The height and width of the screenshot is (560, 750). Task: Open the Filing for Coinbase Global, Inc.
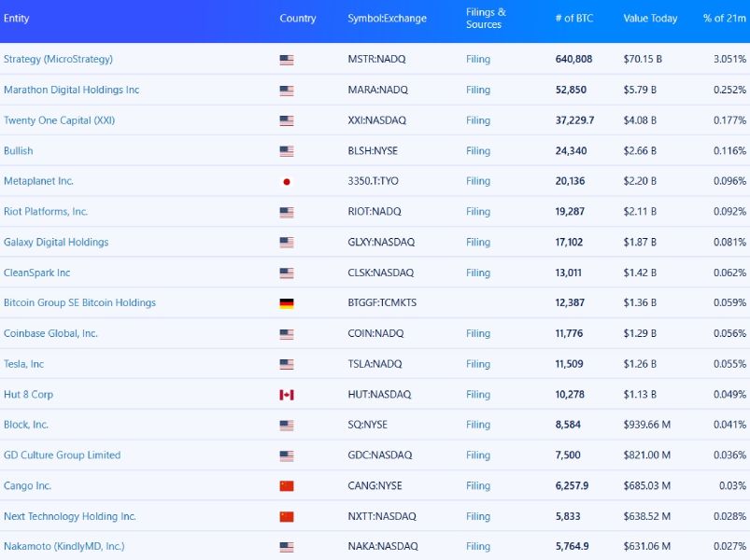[x=477, y=333]
